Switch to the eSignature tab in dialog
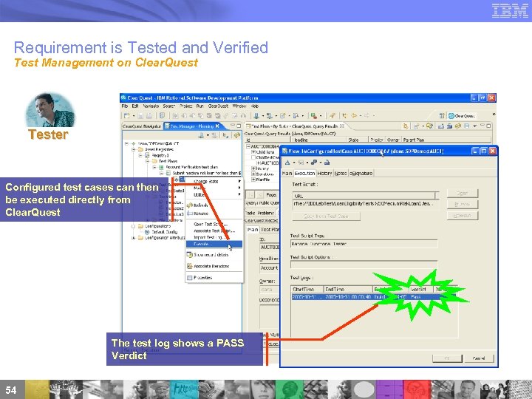The width and height of the screenshot is (532, 399). [361, 174]
